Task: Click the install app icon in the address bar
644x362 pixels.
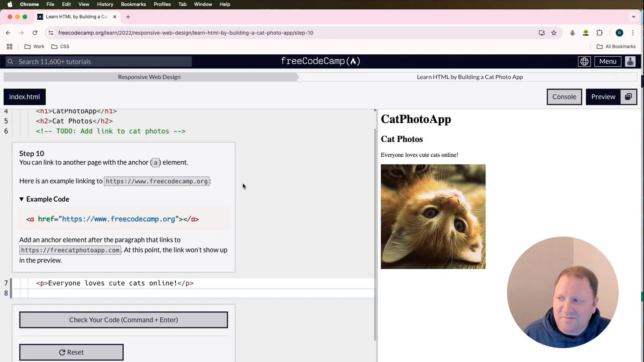Action: 542,33
